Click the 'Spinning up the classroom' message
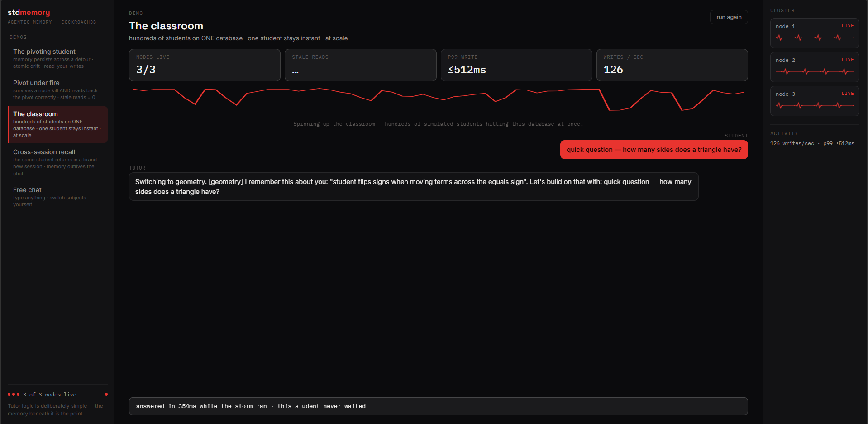Screen dimensions: 868x424 point(438,124)
